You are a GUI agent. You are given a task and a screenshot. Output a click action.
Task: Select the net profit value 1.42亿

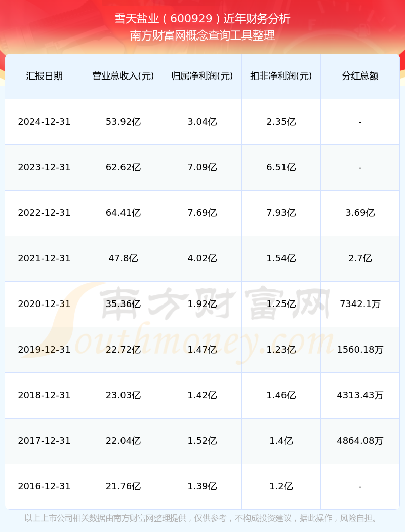coord(202,395)
